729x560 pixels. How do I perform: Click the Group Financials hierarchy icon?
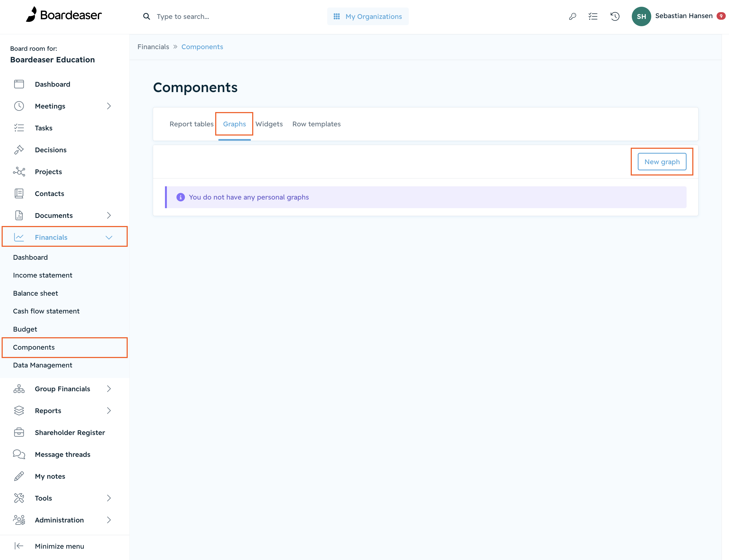(19, 389)
